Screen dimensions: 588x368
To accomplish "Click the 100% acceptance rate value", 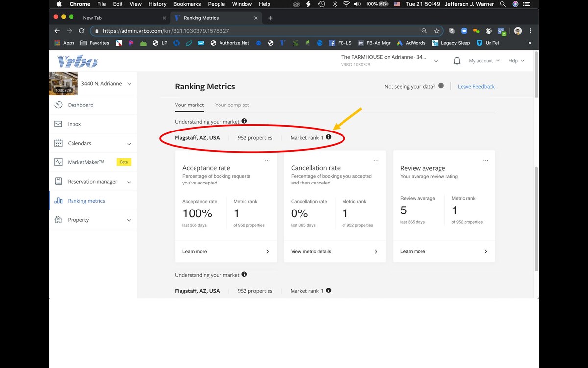I will [197, 213].
